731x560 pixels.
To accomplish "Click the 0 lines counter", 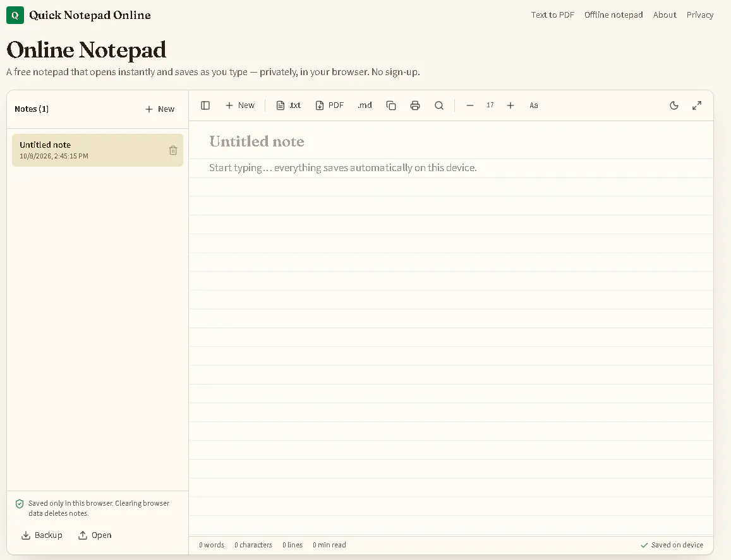I will pyautogui.click(x=293, y=545).
